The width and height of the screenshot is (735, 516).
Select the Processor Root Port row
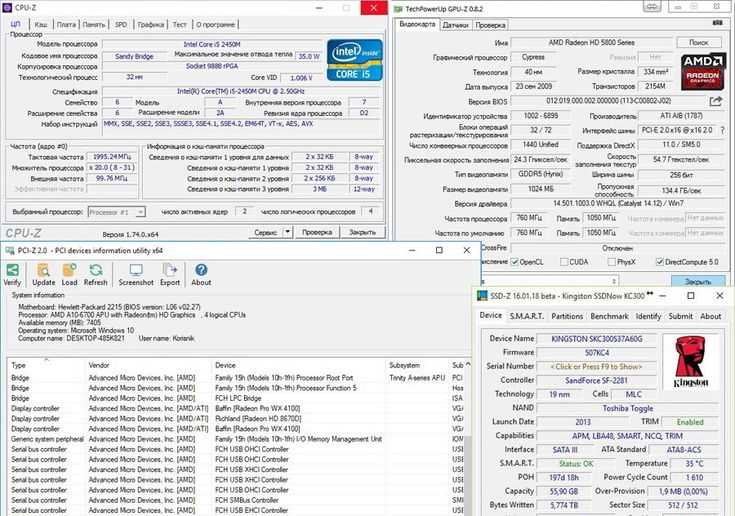pos(236,378)
